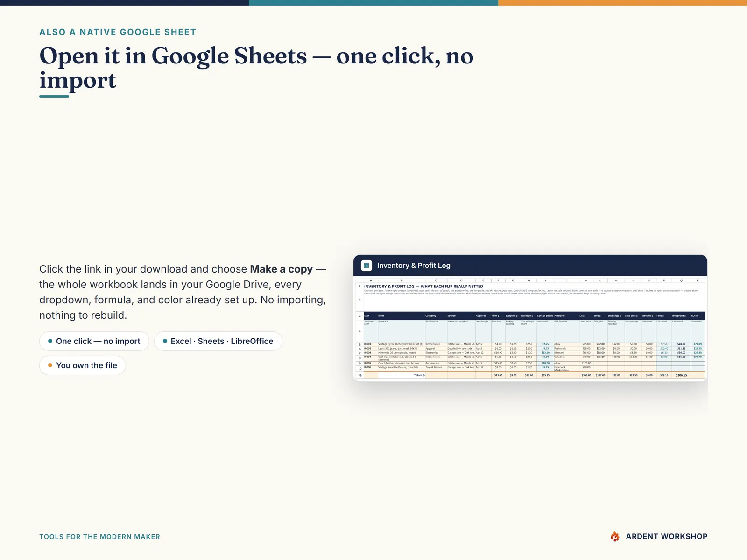Select the 'Nintendo DS Lite console, tested' cell
This screenshot has height=560, width=747.
[x=401, y=353]
